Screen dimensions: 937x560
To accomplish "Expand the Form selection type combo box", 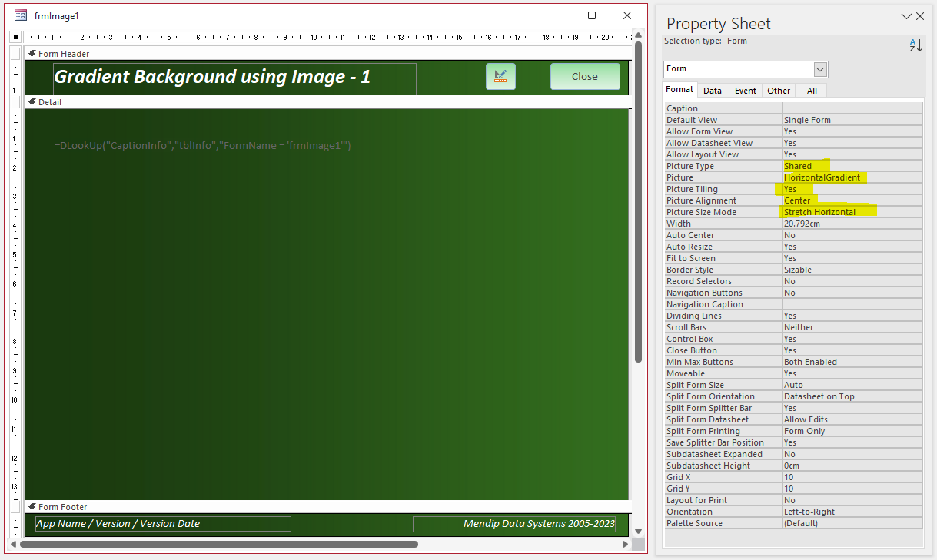I will (x=821, y=69).
